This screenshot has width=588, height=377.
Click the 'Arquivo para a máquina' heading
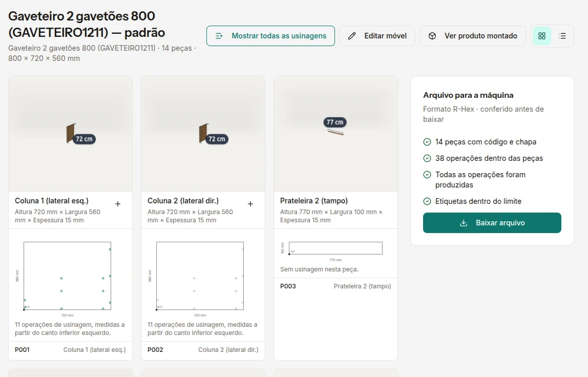[x=468, y=95]
